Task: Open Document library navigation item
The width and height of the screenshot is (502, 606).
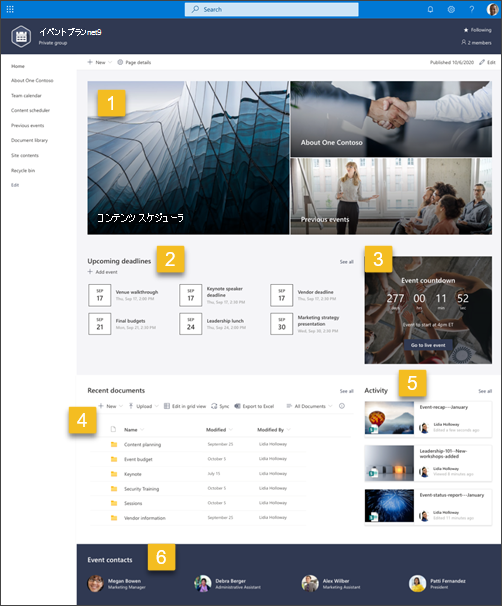Action: pyautogui.click(x=29, y=140)
